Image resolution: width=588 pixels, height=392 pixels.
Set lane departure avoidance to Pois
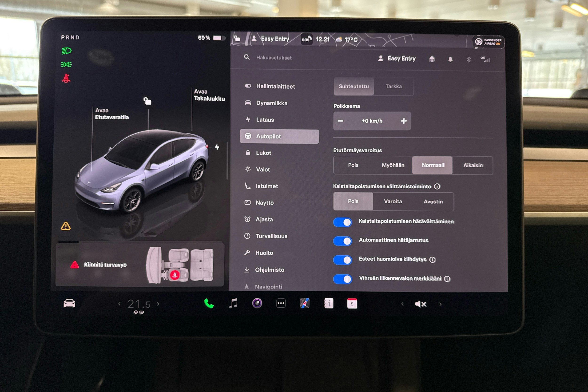pos(353,201)
